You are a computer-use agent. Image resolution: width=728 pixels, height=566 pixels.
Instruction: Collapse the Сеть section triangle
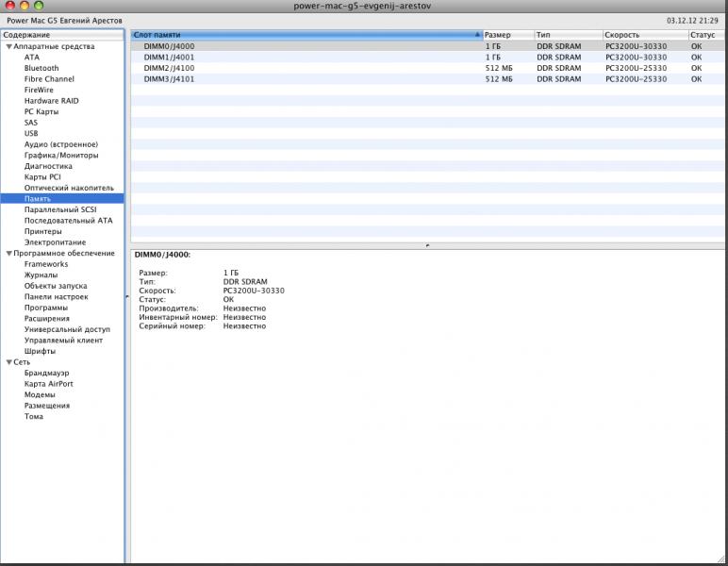click(x=8, y=362)
